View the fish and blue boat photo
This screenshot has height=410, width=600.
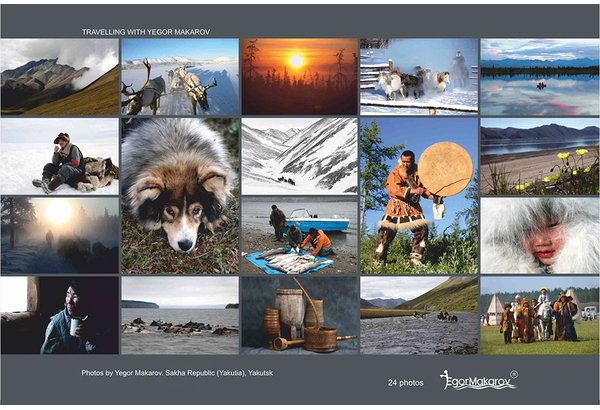tap(299, 235)
